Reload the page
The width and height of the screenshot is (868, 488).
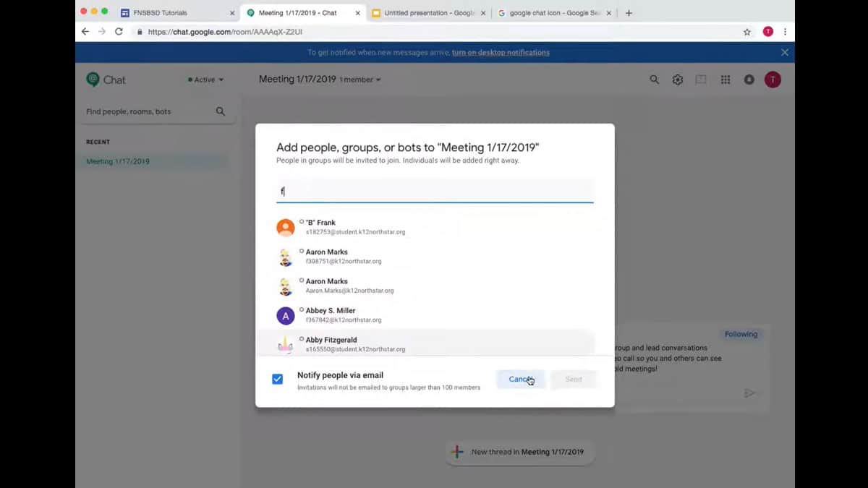(119, 32)
